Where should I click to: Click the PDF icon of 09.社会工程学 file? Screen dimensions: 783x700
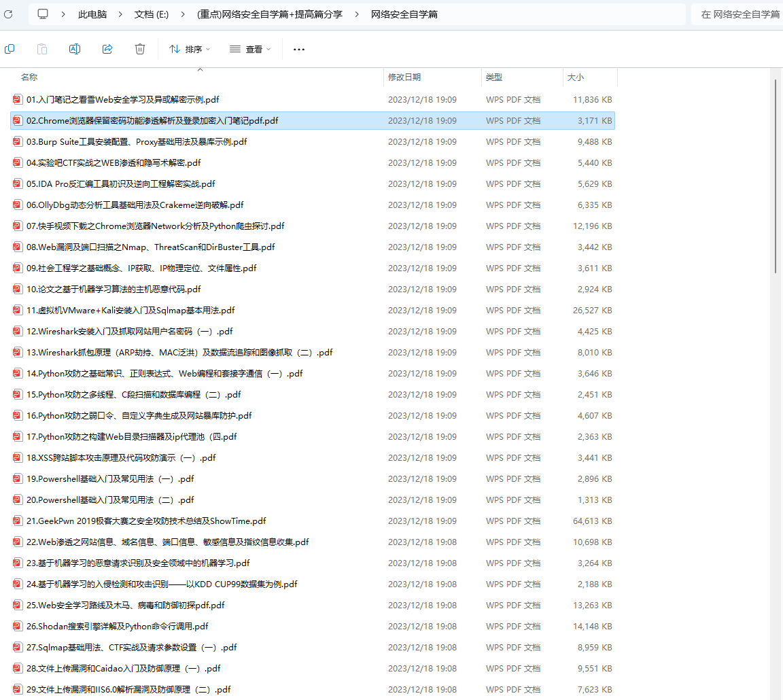18,268
